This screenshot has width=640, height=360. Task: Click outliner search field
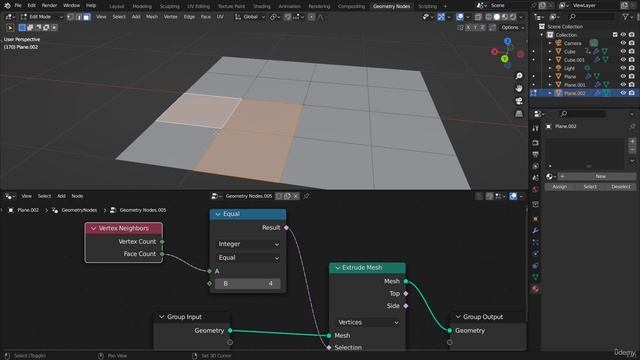tap(592, 17)
